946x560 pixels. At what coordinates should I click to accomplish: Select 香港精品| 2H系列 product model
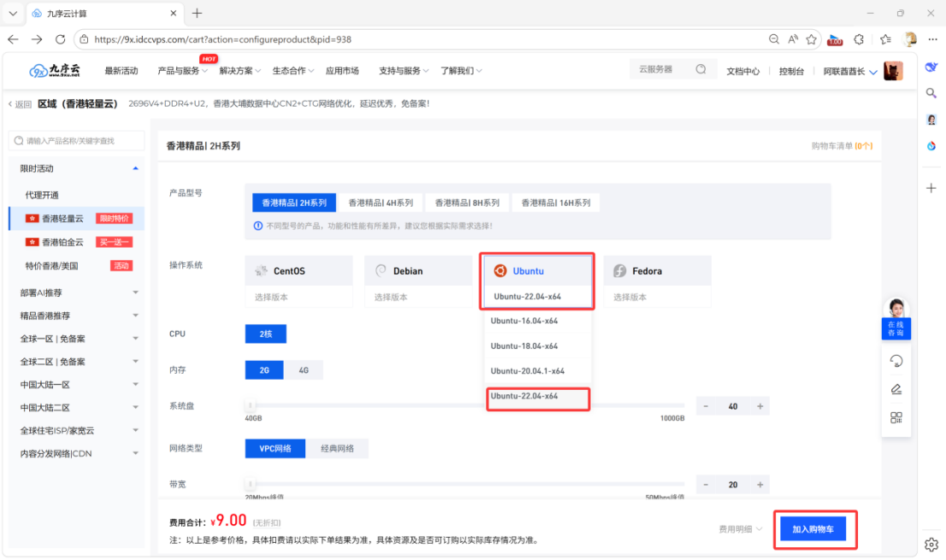[x=294, y=203]
